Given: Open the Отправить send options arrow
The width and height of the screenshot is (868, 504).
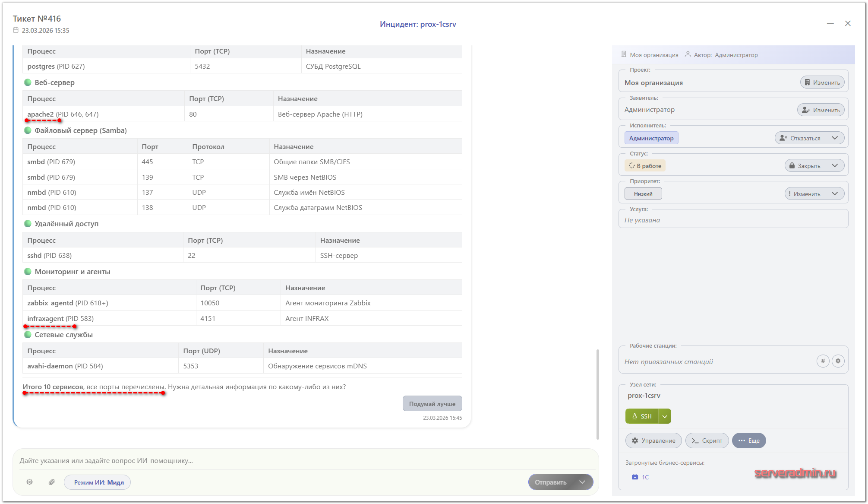Looking at the screenshot, I should click(582, 482).
